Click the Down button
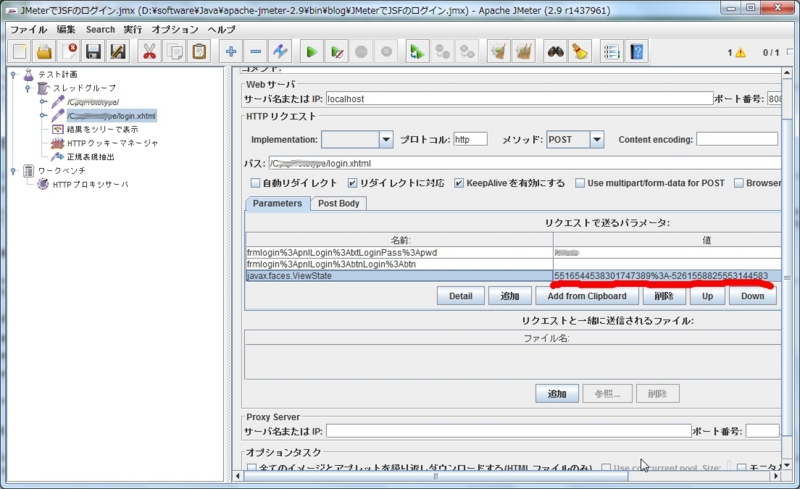Viewport: 800px width, 489px height. (753, 296)
